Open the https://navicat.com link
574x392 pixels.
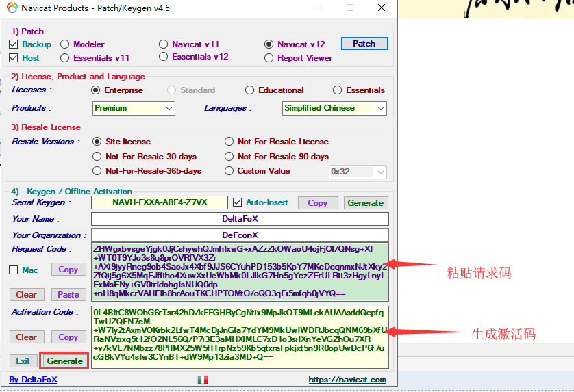pyautogui.click(x=347, y=380)
